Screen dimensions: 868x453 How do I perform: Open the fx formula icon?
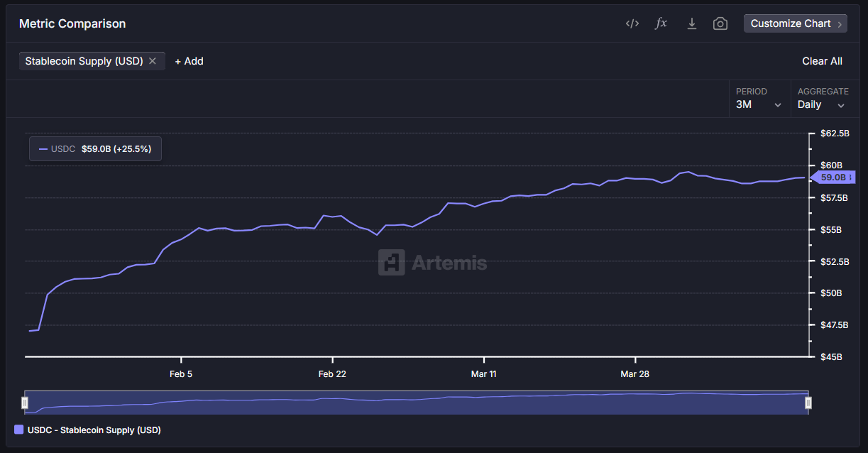click(x=661, y=23)
